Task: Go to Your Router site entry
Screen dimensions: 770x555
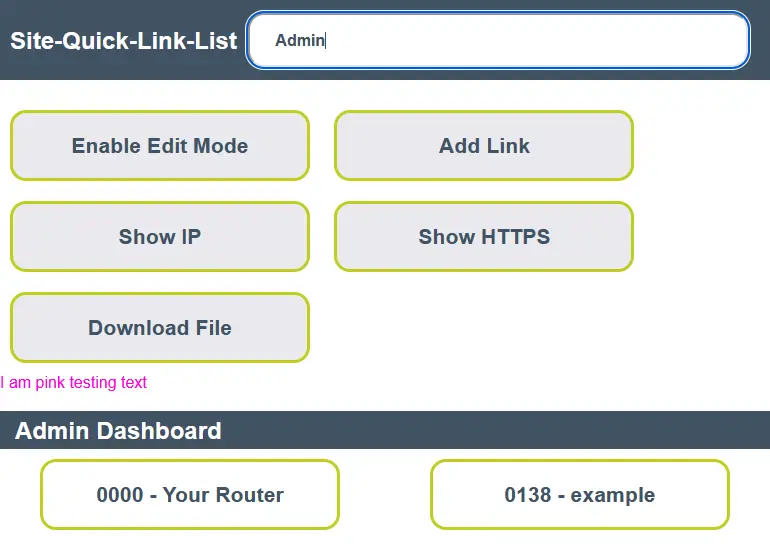Action: [190, 495]
